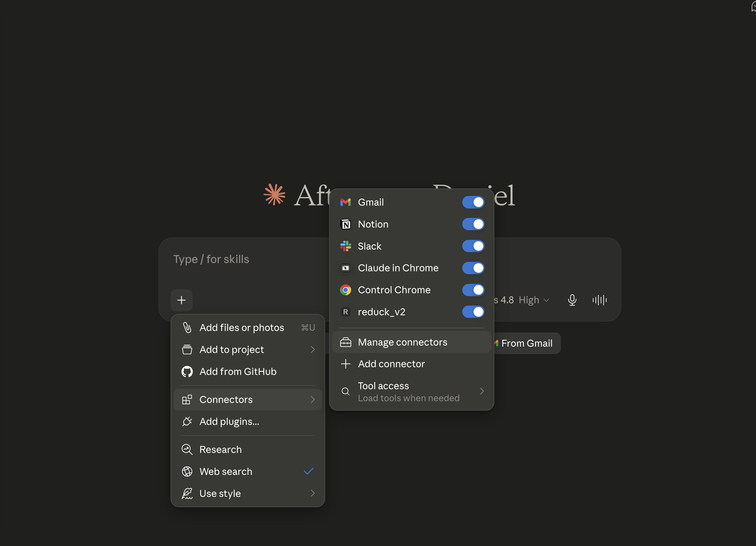Turn off the reduck_v2 toggle

473,312
